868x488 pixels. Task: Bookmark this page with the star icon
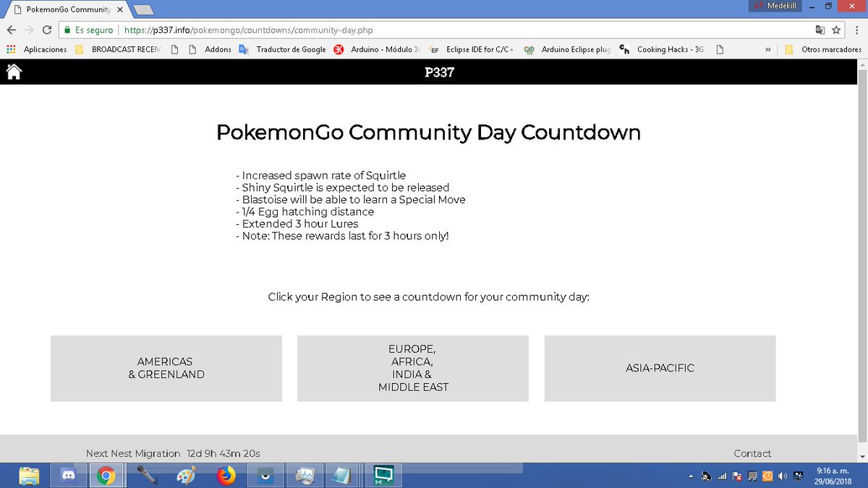click(836, 30)
